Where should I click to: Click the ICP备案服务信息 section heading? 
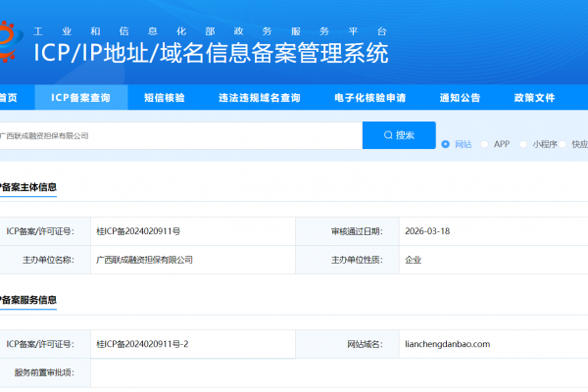pos(27,300)
